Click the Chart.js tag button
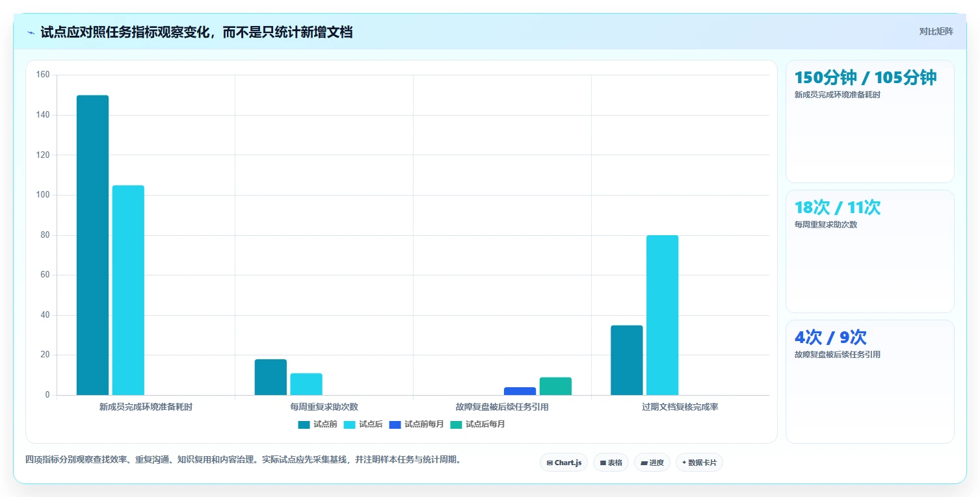 (564, 463)
